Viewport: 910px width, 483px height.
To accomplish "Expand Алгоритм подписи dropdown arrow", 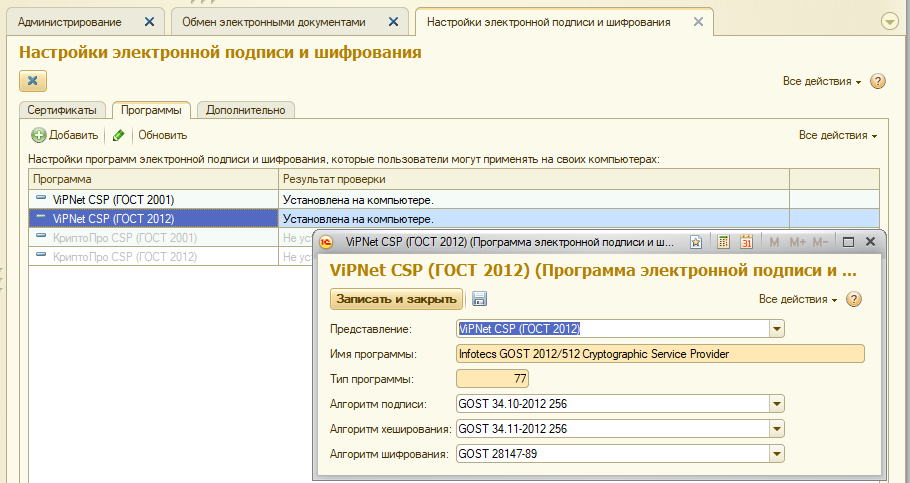I will 777,404.
